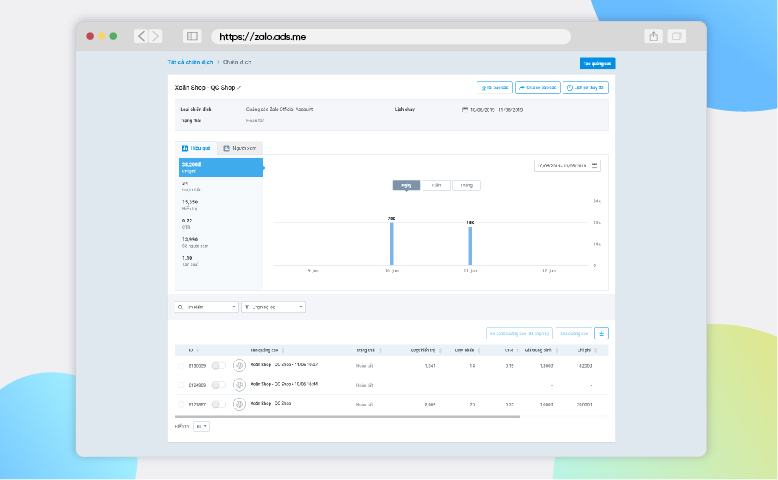This screenshot has width=778, height=480.
Task: Open the filter dropdown with funnel icon
Action: tap(273, 307)
